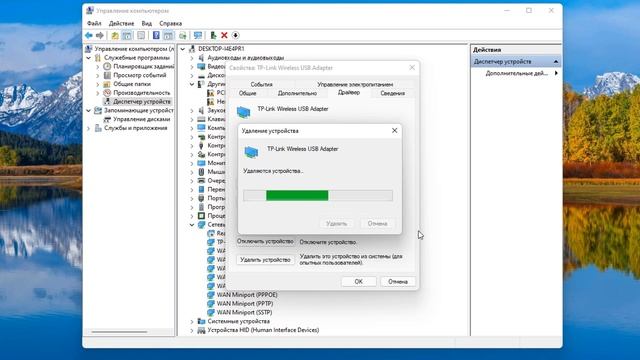Collapse the Служебные программы node
Screen dimensions: 640x360
89,58
